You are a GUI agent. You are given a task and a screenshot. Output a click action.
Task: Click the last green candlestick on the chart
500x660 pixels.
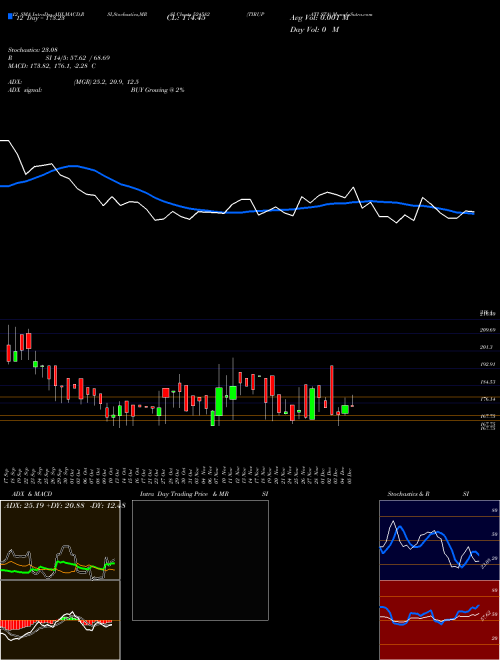tap(345, 410)
